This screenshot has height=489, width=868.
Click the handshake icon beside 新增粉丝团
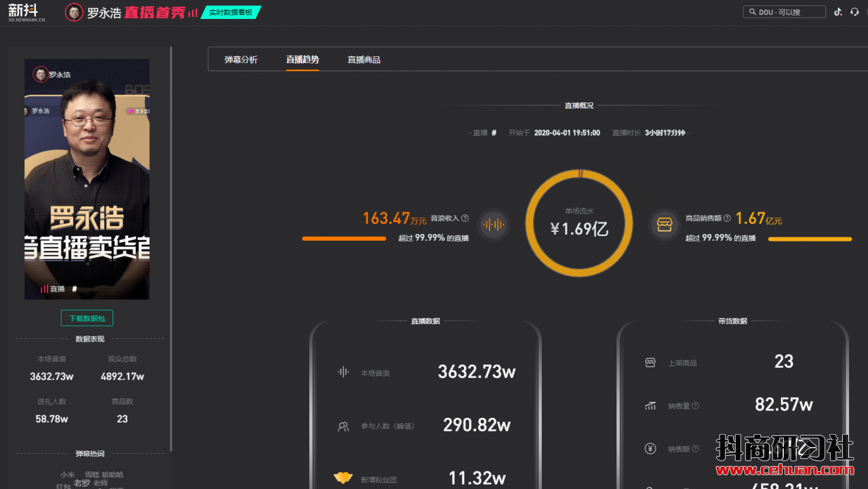[343, 478]
